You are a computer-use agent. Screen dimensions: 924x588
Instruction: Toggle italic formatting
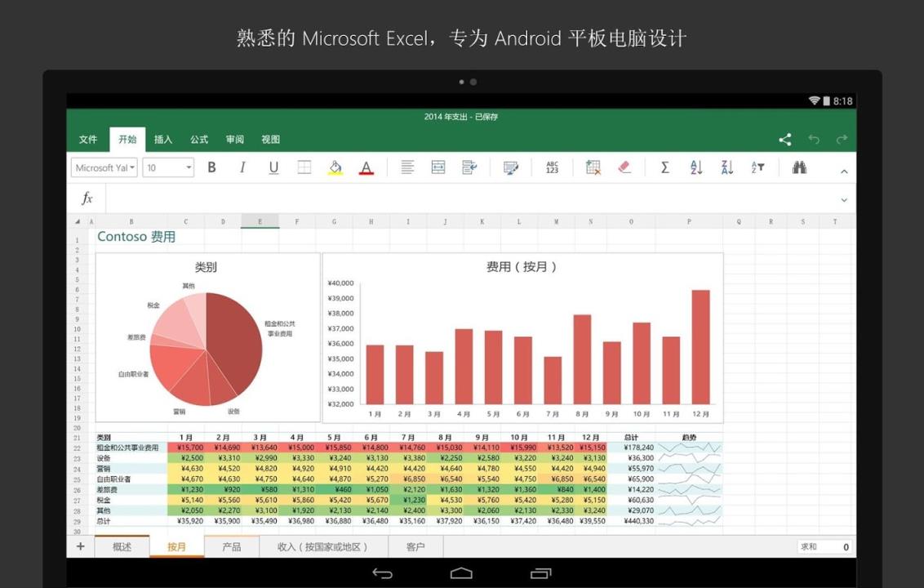(242, 167)
